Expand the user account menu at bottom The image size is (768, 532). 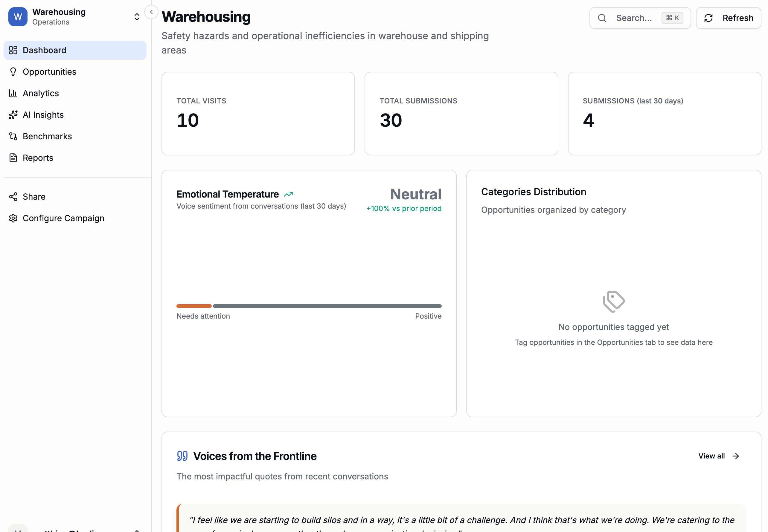[x=137, y=529]
